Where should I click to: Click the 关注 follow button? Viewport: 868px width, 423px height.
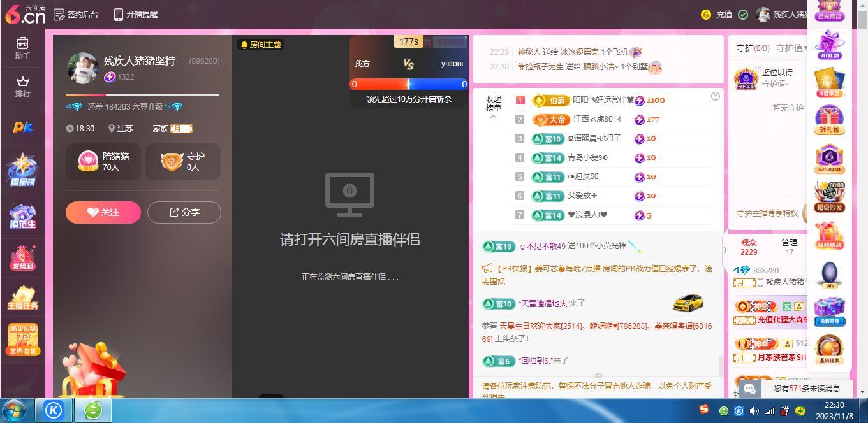[103, 212]
